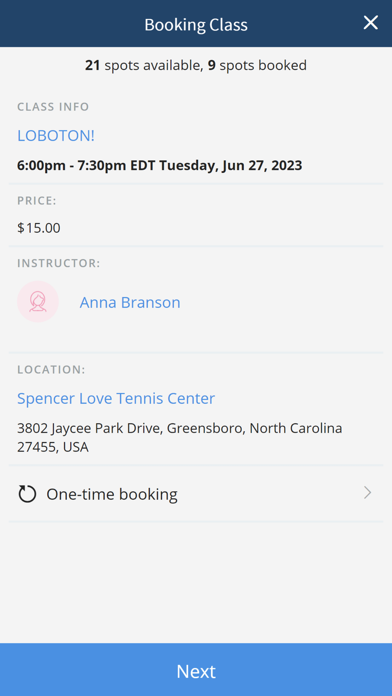Click the 9 spots booked text
The image size is (392, 696).
pyautogui.click(x=257, y=66)
